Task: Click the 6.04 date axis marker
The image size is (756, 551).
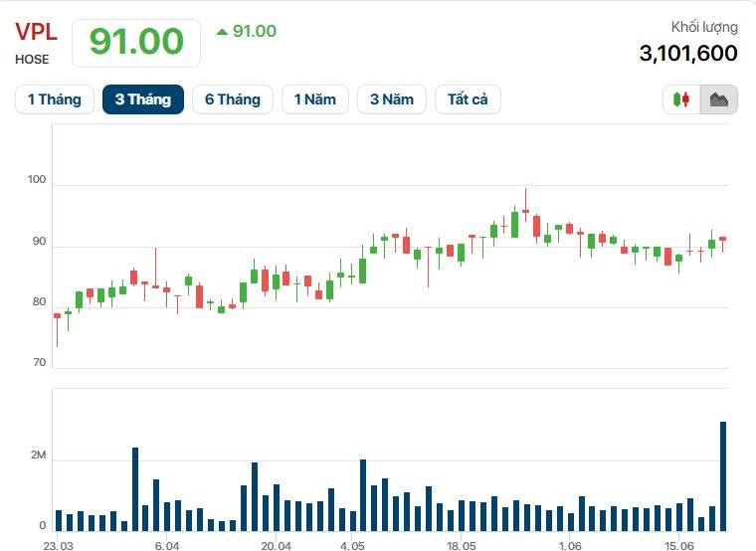Action: pos(167,546)
